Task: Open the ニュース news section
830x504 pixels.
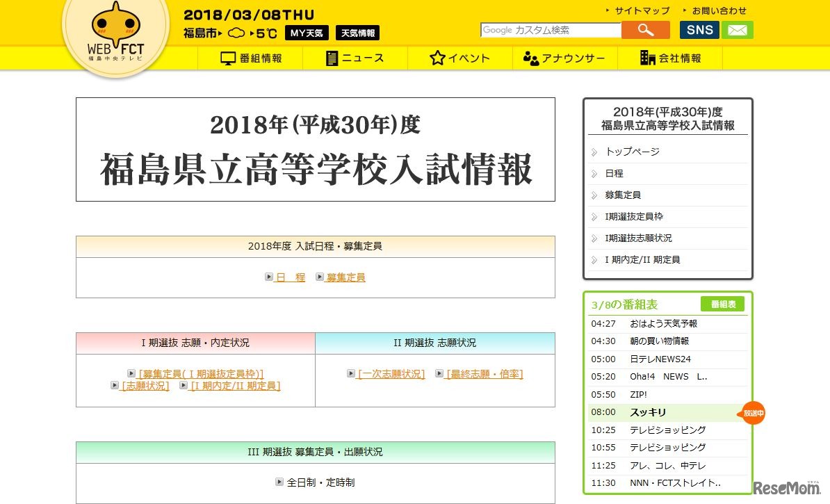Action: pos(357,58)
